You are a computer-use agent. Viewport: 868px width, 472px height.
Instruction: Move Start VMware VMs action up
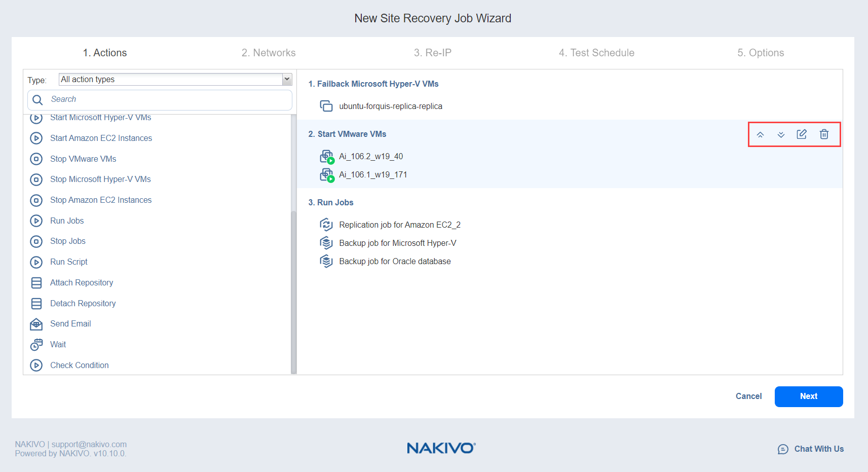point(760,134)
